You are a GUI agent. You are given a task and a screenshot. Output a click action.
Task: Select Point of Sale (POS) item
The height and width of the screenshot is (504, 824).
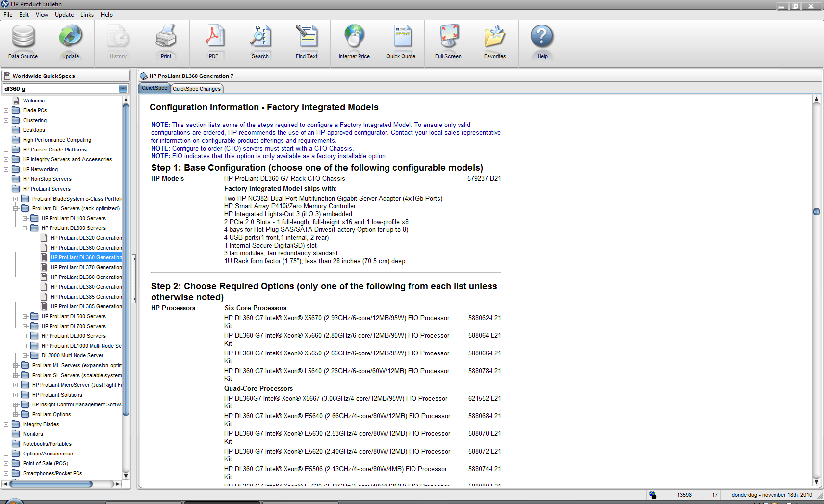pos(46,463)
